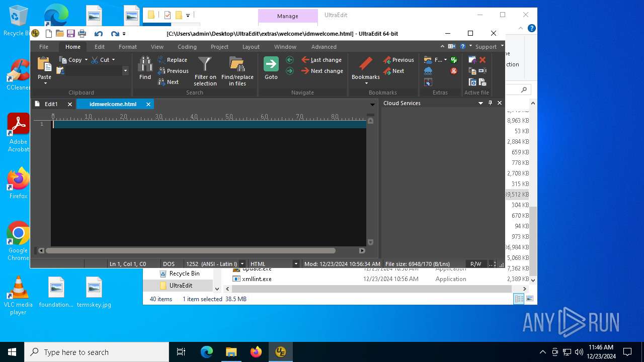Launch UltraFTP red icon in Extras
Image resolution: width=644 pixels, height=362 pixels.
tap(454, 71)
